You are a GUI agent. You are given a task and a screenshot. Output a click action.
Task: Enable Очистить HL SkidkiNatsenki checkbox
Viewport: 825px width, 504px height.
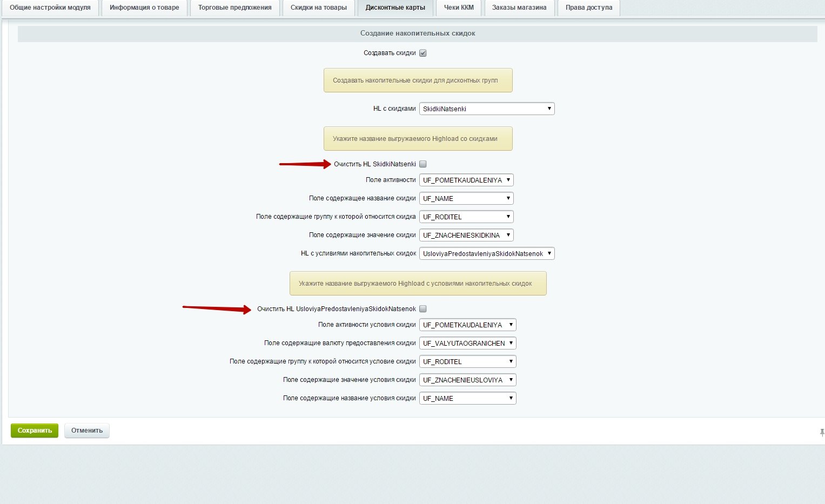pos(423,164)
